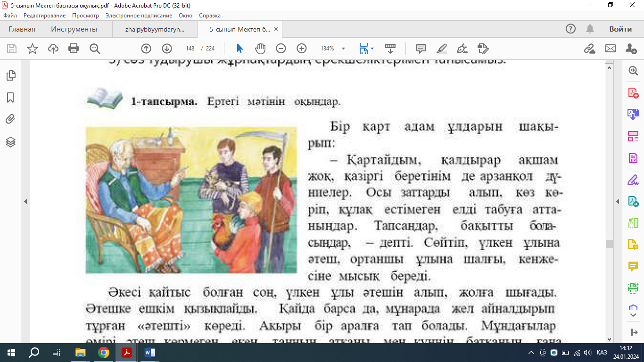Screen dimensions: 644x362
Task: Close the 5-сынып Мектеп document tab
Action: 276,29
